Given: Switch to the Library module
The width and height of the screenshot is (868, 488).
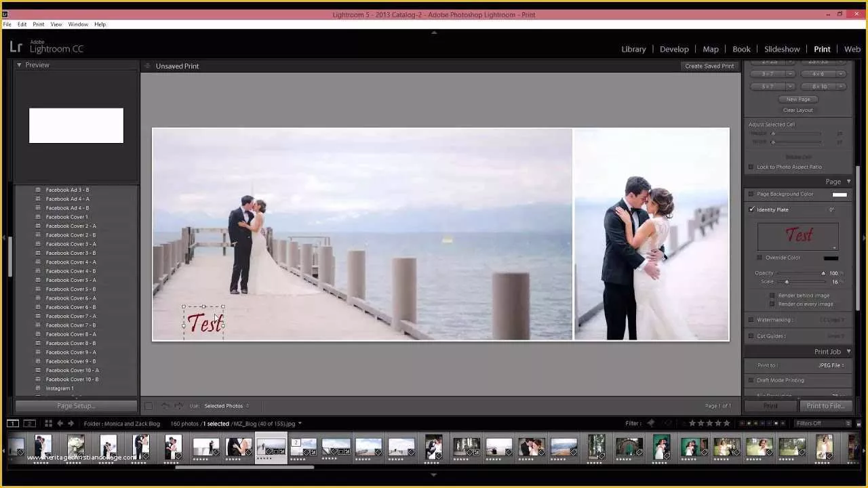Looking at the screenshot, I should (633, 49).
